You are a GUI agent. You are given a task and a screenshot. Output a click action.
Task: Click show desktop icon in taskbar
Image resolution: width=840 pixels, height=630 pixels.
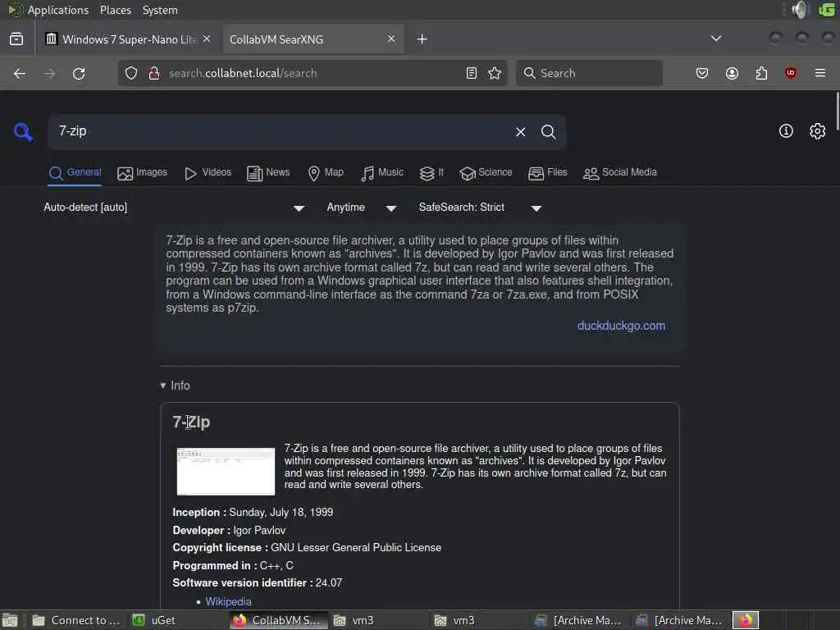pos(10,620)
